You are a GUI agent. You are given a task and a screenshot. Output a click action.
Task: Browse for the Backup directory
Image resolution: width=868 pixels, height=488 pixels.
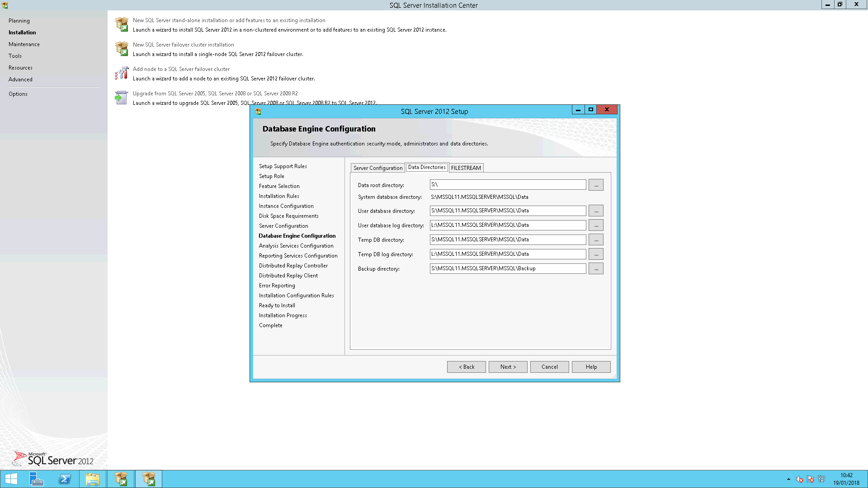(596, 268)
